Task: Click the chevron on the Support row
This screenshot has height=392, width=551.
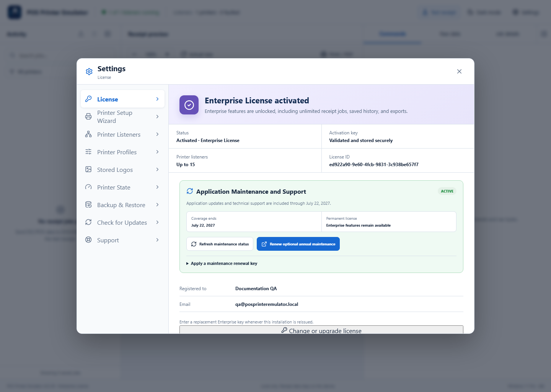Action: (x=157, y=240)
